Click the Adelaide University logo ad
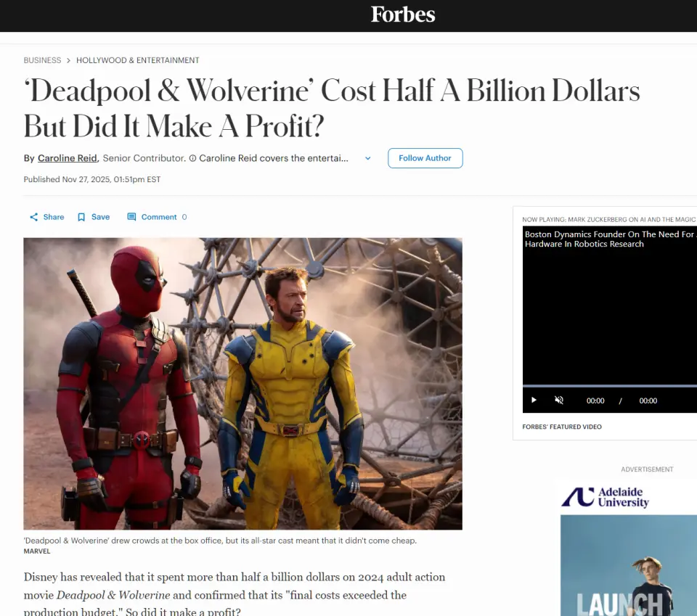 click(605, 497)
